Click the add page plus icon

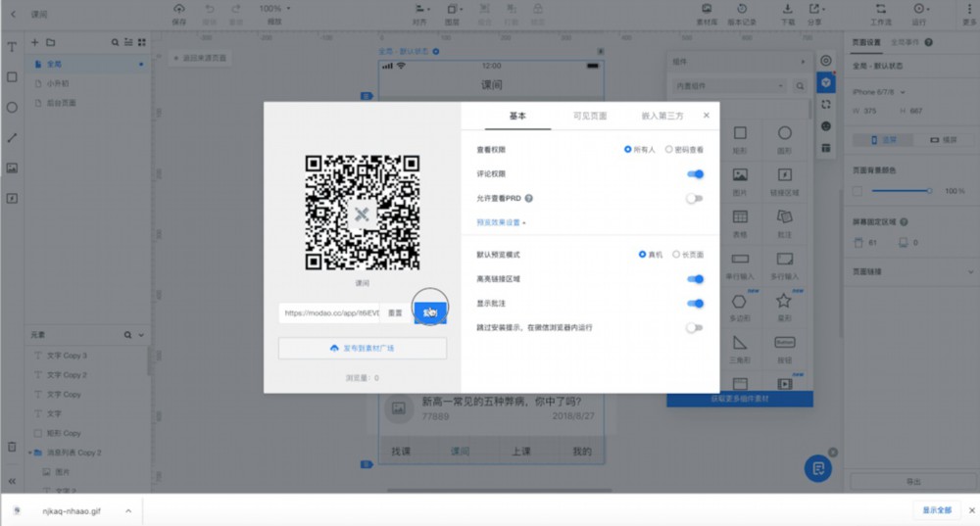coord(35,42)
